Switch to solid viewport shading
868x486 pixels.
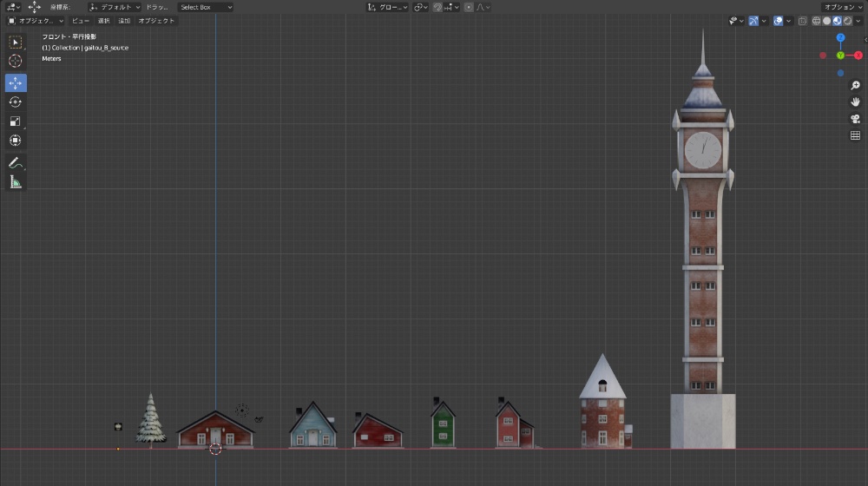pyautogui.click(x=826, y=21)
